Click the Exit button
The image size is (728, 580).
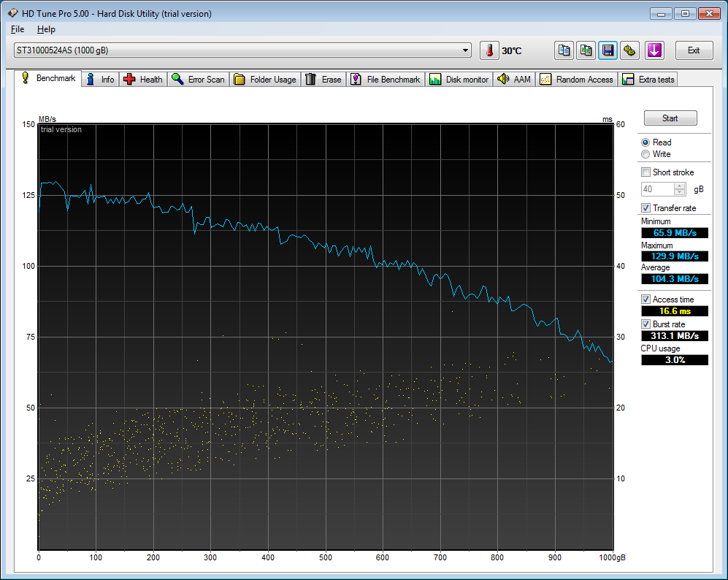(693, 50)
